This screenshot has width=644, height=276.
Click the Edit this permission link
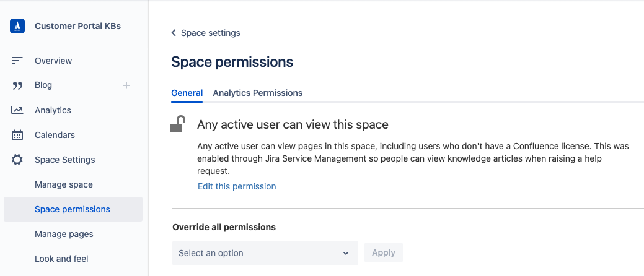pos(237,186)
